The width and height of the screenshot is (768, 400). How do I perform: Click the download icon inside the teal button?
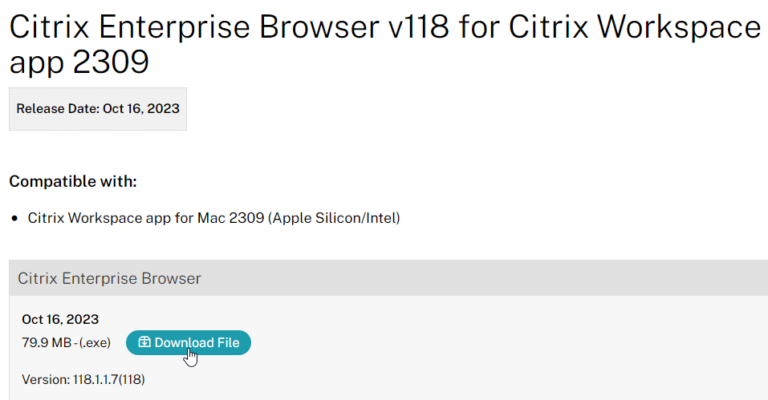[x=144, y=342]
